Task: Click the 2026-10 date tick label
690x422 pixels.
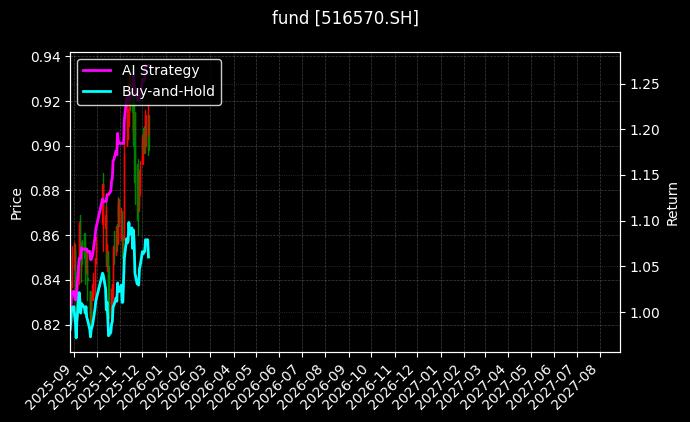Action: click(345, 386)
